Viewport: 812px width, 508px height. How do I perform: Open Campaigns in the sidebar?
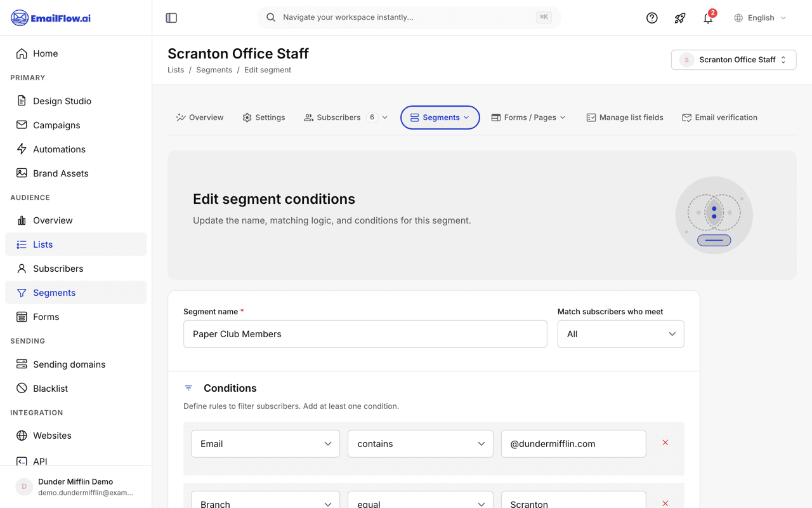pos(75,125)
